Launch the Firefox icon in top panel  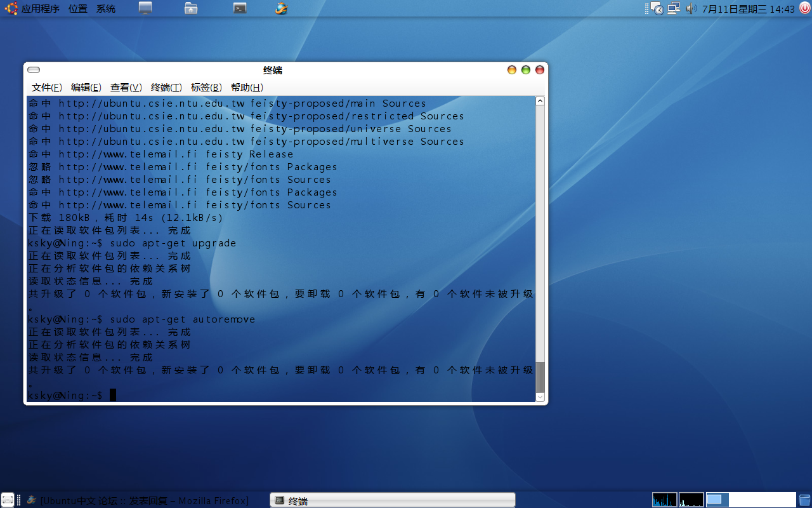(x=282, y=8)
